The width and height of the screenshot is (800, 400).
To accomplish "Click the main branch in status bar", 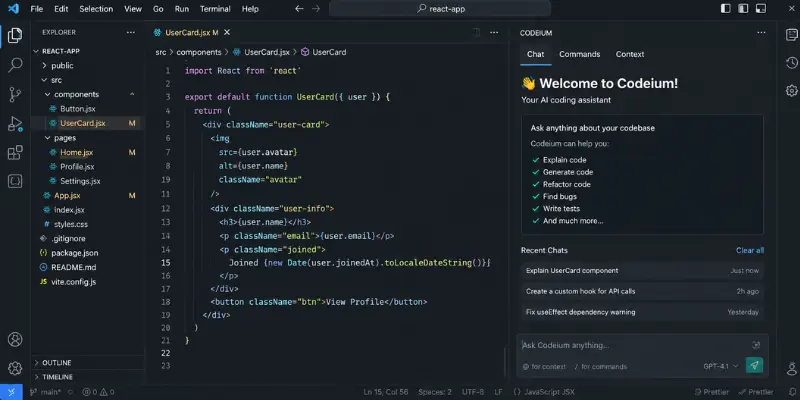I will click(45, 392).
